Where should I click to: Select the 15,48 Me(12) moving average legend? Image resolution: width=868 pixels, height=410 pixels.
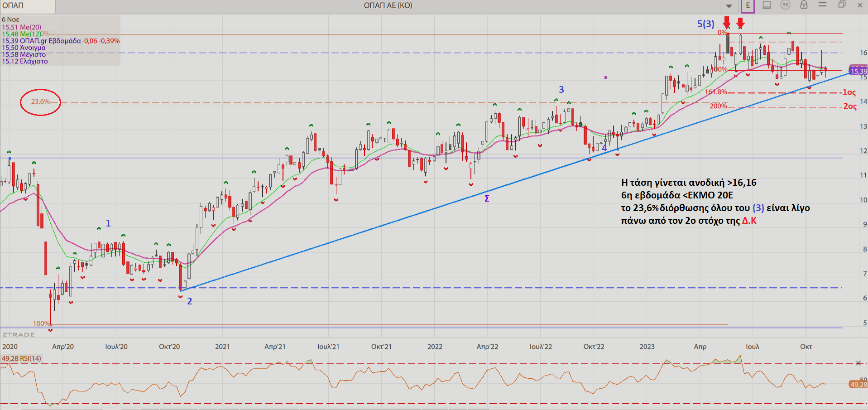coord(21,34)
